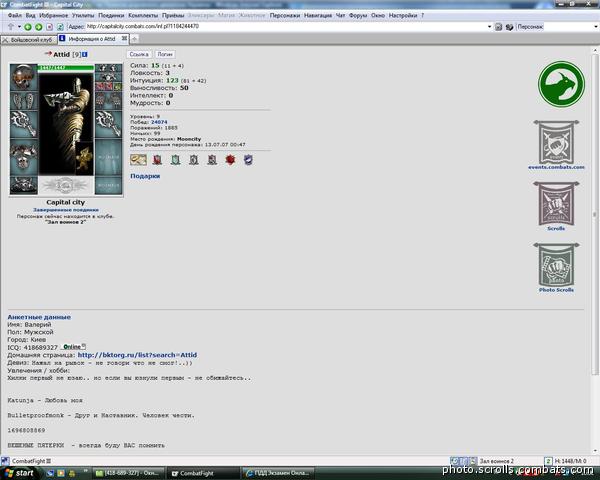This screenshot has width=600, height=480.
Task: Switch to the ПДД Экзамен taskbar window
Action: 279,473
